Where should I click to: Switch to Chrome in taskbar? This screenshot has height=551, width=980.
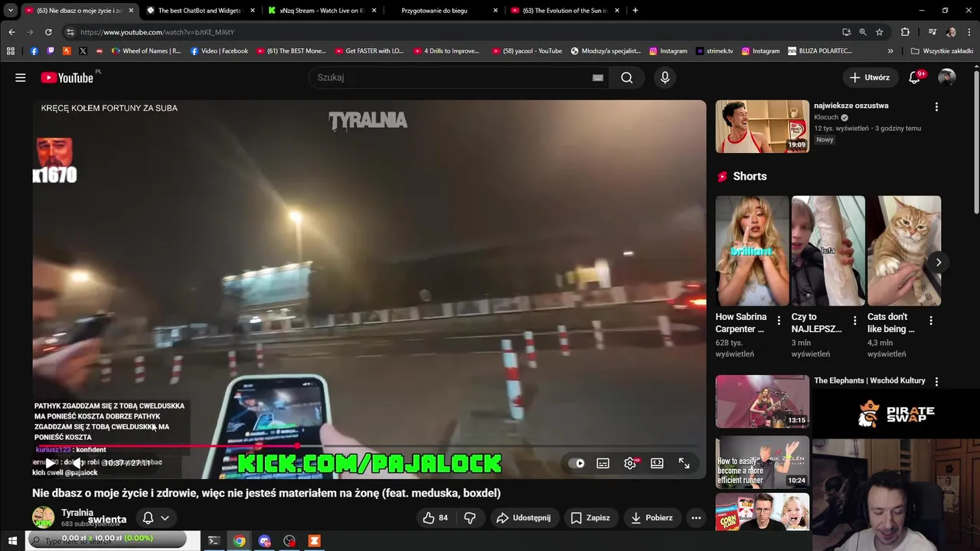click(x=240, y=541)
